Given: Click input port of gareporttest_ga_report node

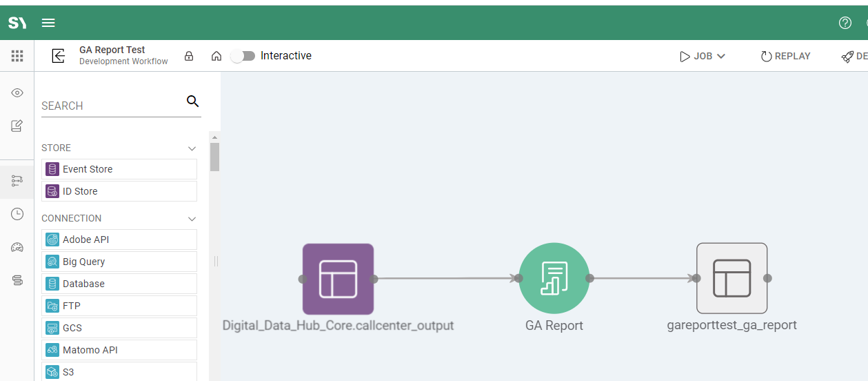Looking at the screenshot, I should pos(696,278).
